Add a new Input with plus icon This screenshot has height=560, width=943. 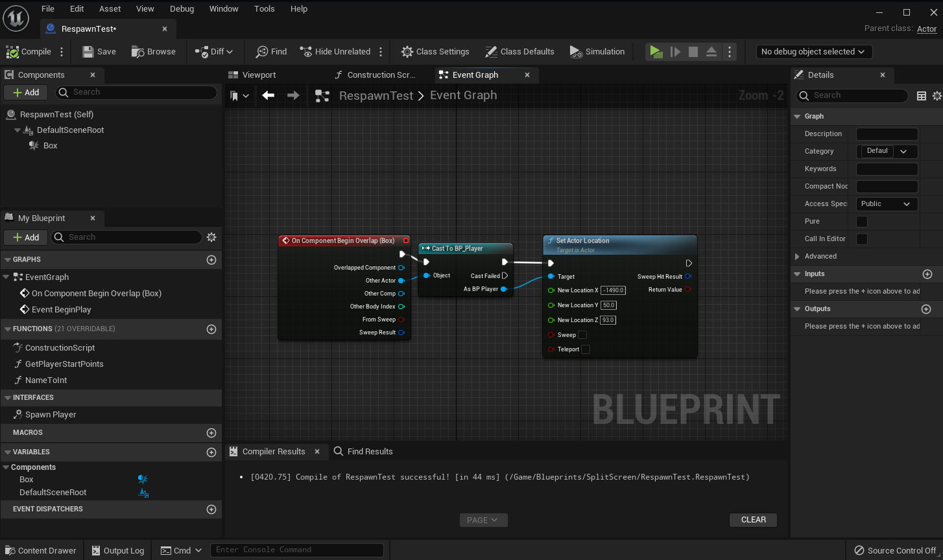927,274
